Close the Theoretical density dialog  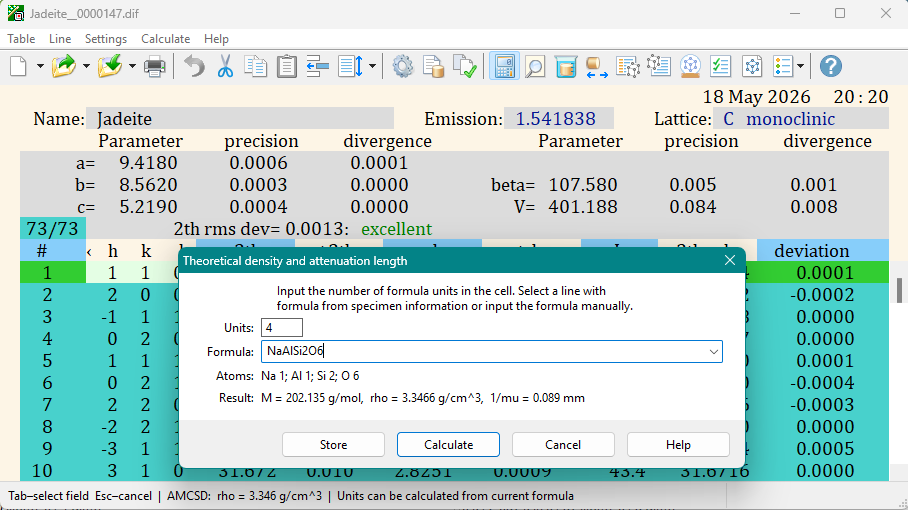coord(730,260)
